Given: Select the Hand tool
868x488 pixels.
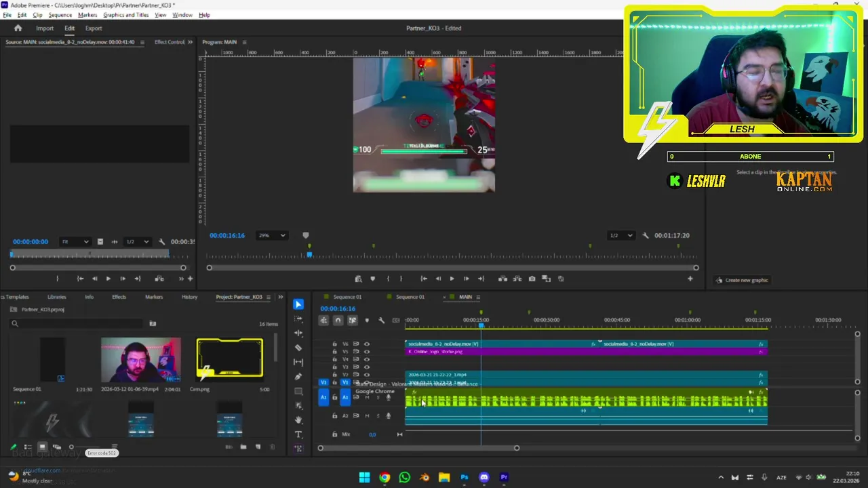Looking at the screenshot, I should click(298, 420).
